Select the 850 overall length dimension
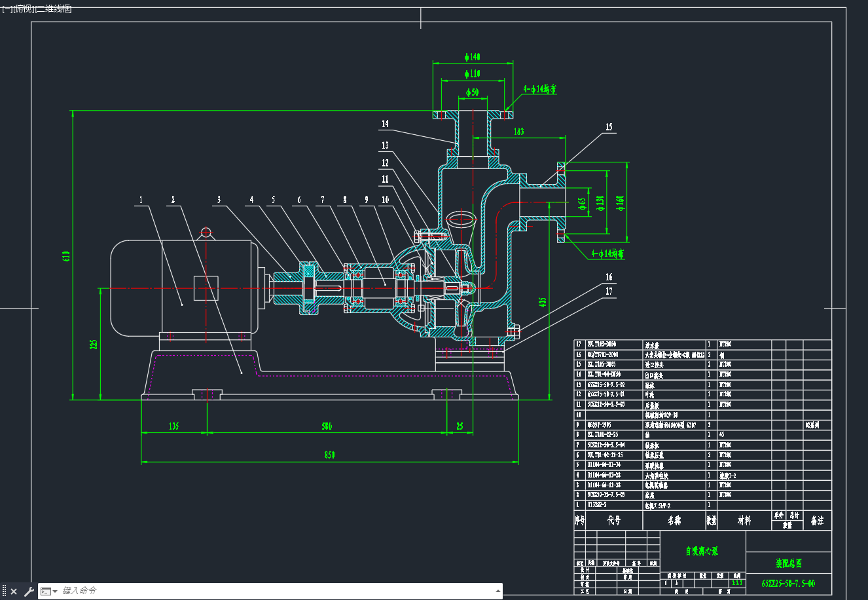This screenshot has width=868, height=600. pyautogui.click(x=329, y=455)
